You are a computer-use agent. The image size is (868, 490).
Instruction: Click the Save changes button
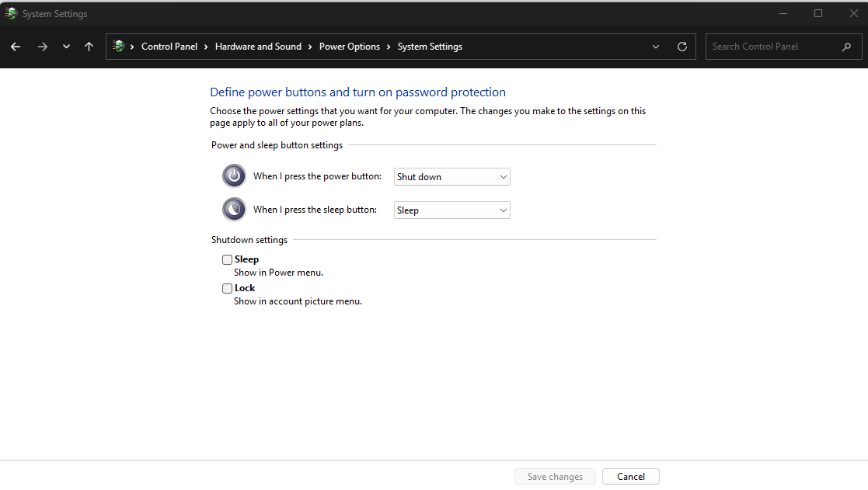point(555,477)
